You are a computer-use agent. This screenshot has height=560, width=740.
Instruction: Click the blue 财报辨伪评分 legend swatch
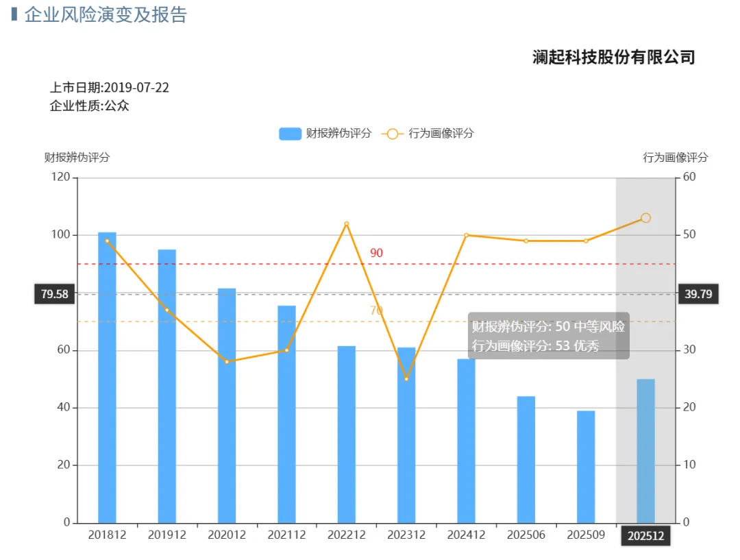(291, 134)
